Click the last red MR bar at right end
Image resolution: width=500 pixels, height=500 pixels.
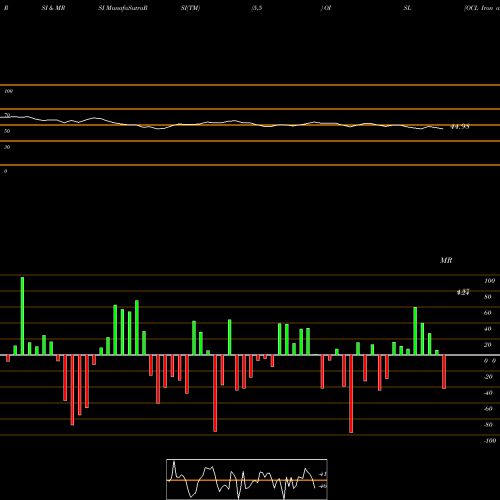(x=444, y=372)
